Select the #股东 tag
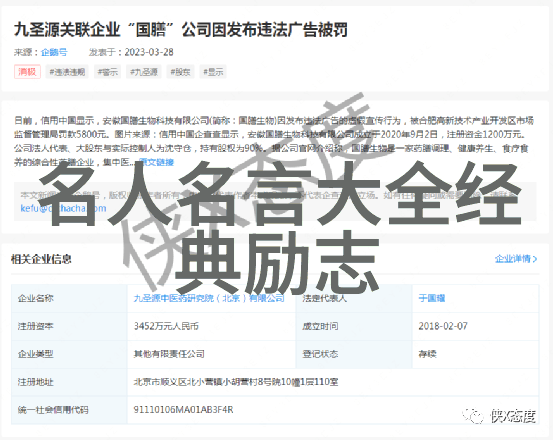The width and height of the screenshot is (553, 440). pyautogui.click(x=180, y=72)
